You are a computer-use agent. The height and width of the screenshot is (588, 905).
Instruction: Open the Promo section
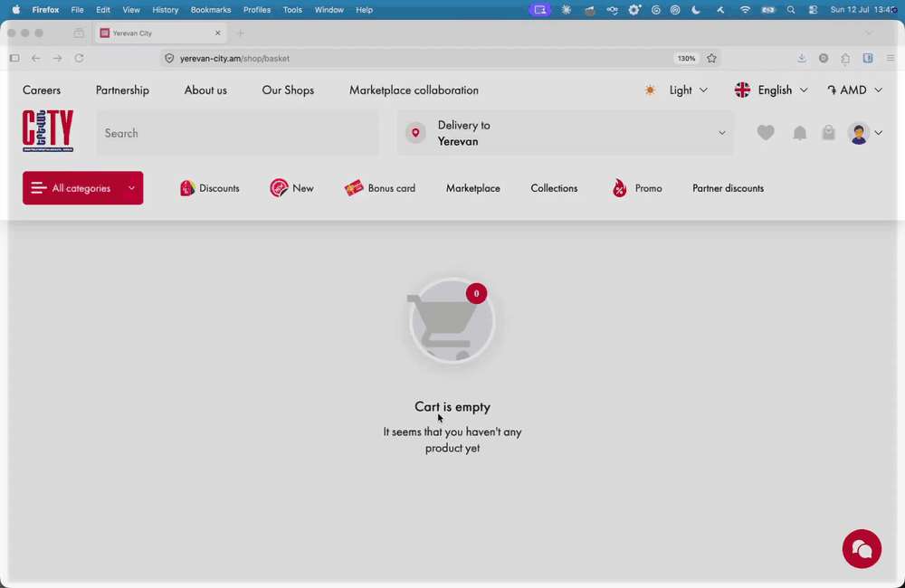click(636, 188)
